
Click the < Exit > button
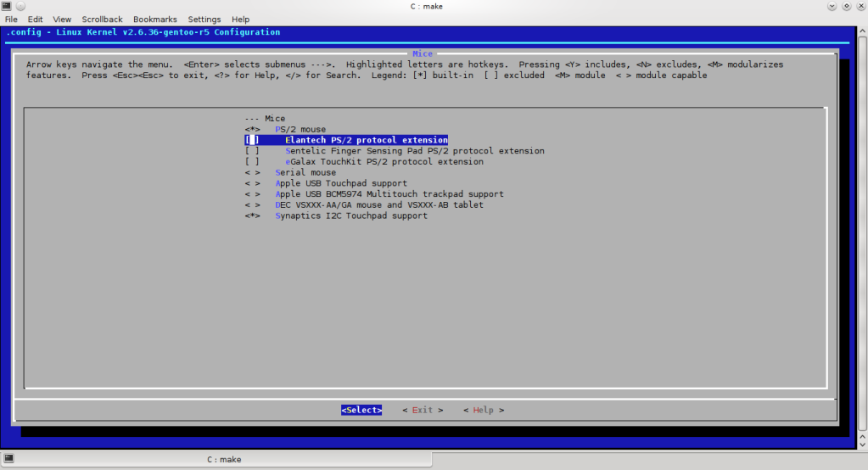point(423,411)
